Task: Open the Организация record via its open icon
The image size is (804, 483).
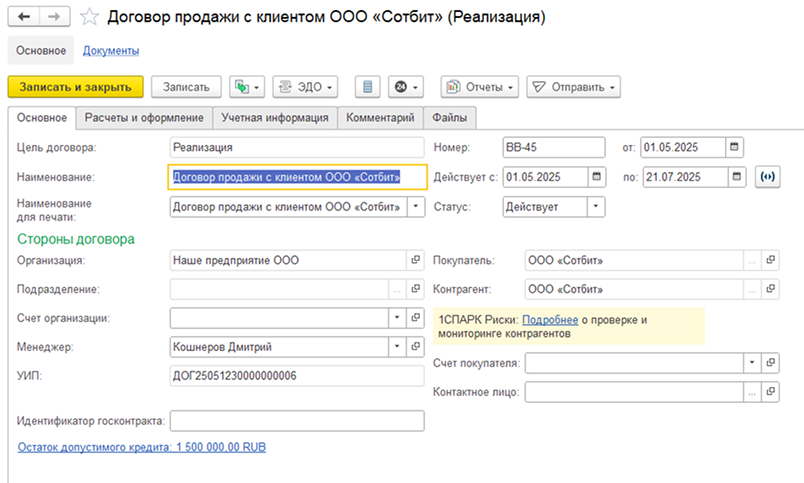Action: (415, 261)
